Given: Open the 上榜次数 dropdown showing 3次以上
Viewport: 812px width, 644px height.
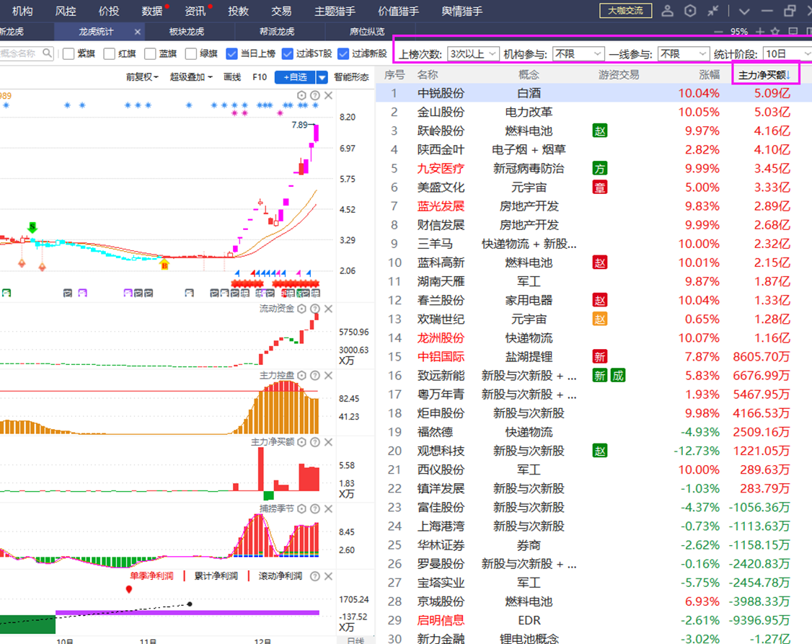Looking at the screenshot, I should [x=473, y=53].
